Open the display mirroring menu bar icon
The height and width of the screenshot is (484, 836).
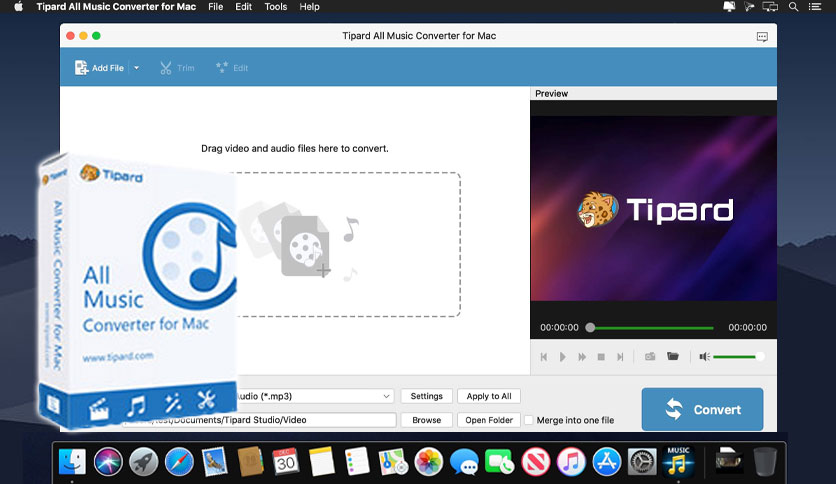(770, 7)
